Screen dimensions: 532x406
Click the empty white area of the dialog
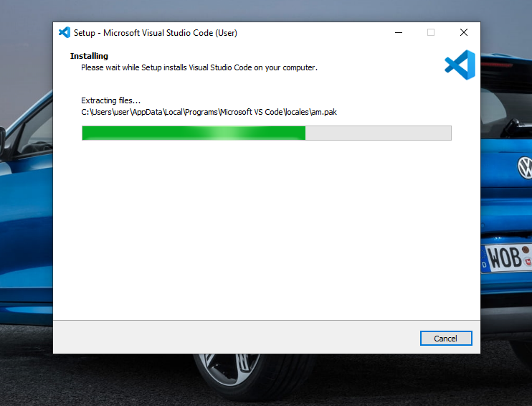coord(265,230)
